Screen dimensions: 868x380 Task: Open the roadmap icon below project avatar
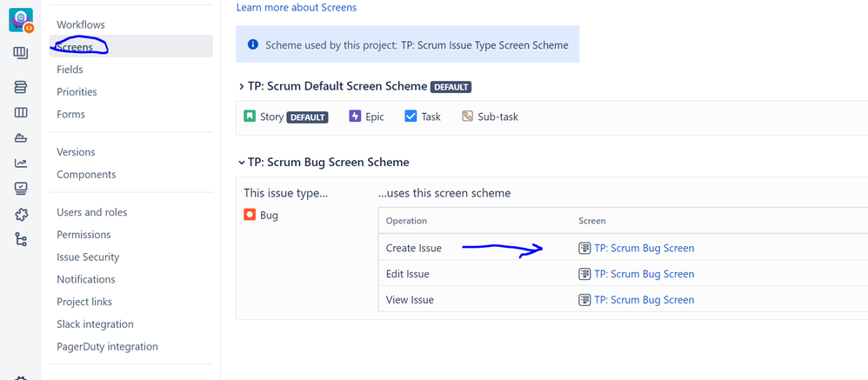coord(21,53)
